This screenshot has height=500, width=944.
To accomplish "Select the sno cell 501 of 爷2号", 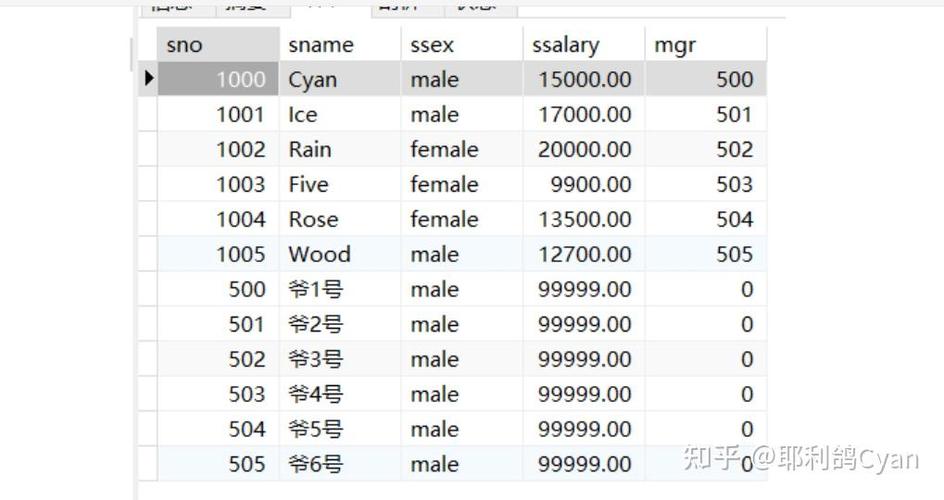I will click(219, 324).
